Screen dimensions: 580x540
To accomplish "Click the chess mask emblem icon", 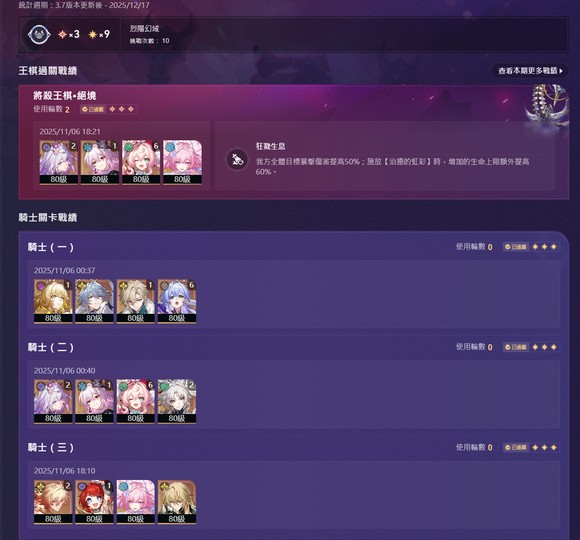I will pos(39,35).
